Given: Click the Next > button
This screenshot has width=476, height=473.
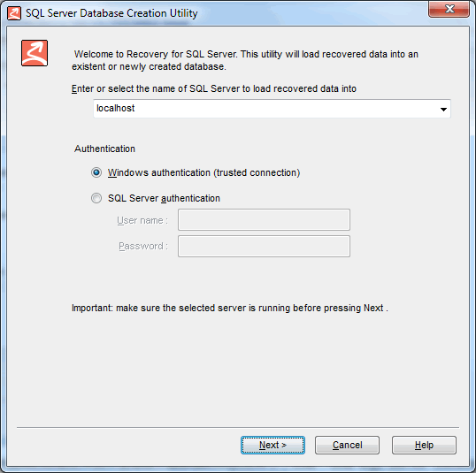Looking at the screenshot, I should click(x=273, y=445).
